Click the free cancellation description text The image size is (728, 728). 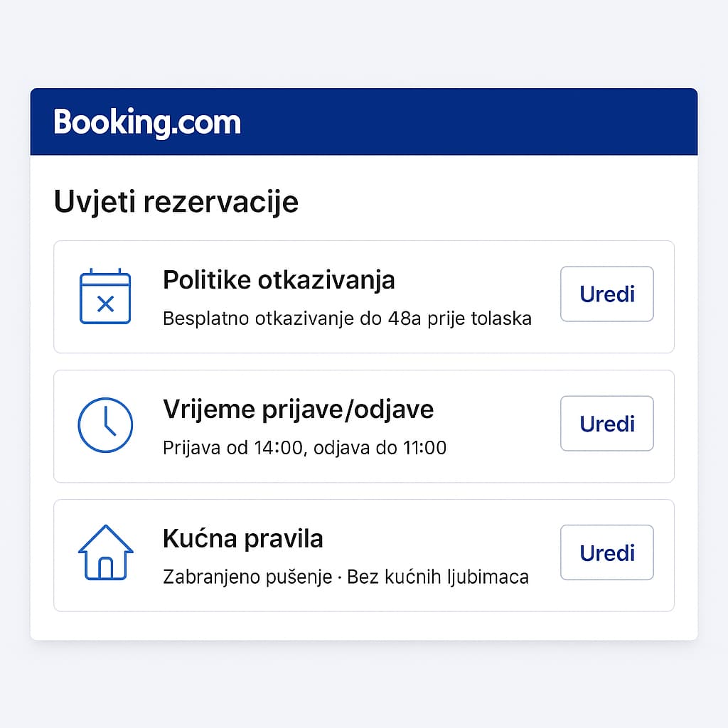(346, 318)
